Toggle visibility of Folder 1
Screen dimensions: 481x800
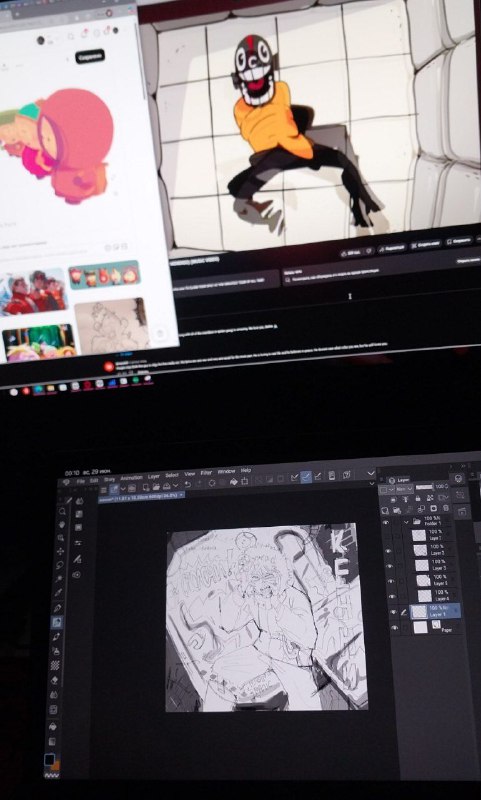386,522
